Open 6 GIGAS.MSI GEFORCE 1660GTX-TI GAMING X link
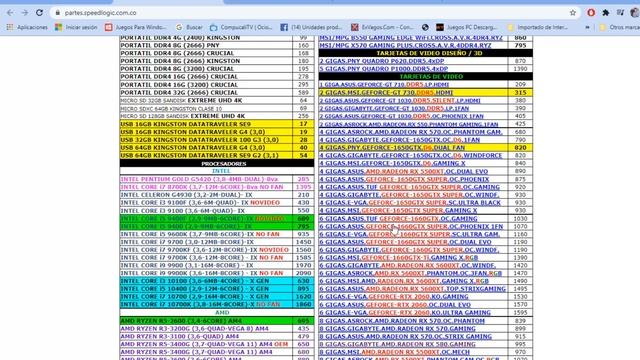The width and height of the screenshot is (640, 360). pos(398,258)
